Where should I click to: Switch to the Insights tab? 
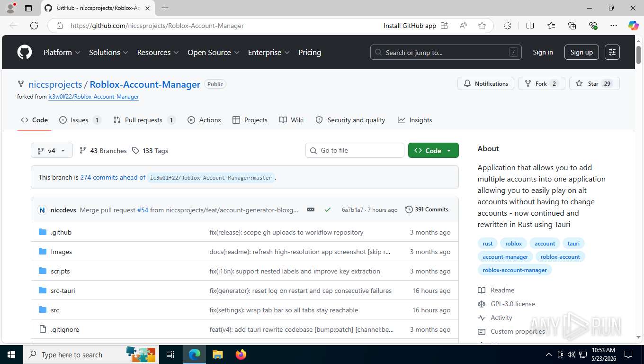(415, 120)
